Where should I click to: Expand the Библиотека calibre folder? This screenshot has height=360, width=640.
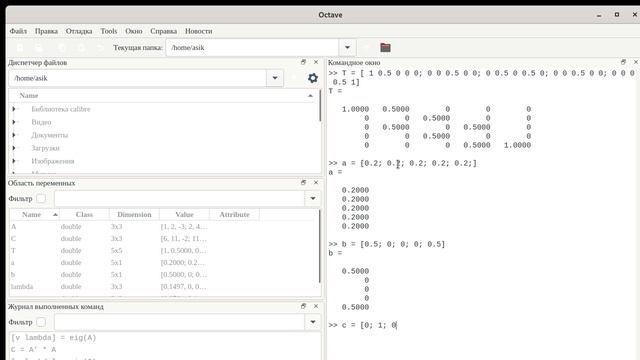pyautogui.click(x=14, y=109)
